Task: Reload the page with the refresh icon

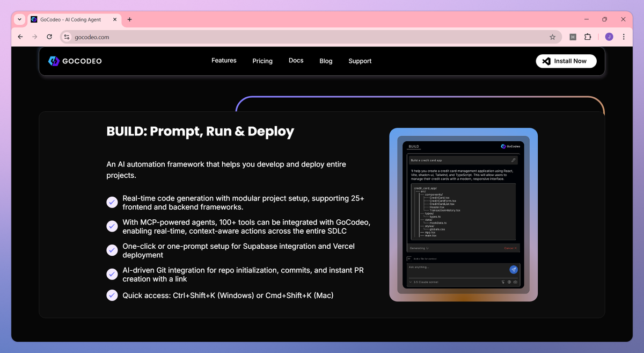Action: click(x=49, y=37)
